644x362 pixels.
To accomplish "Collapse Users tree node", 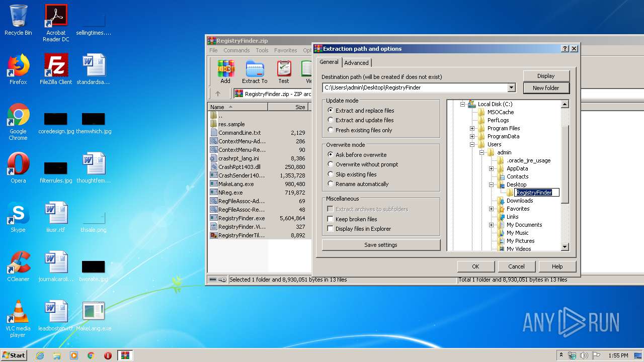I will pyautogui.click(x=472, y=144).
